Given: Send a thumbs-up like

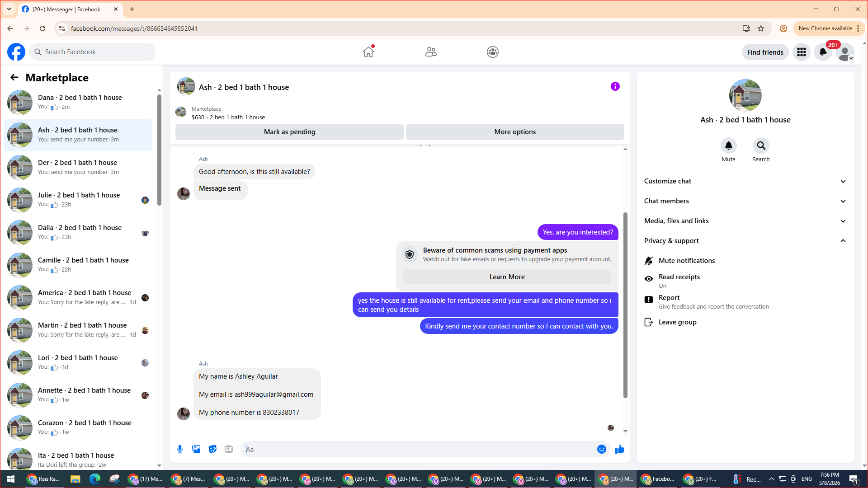Looking at the screenshot, I should (619, 449).
